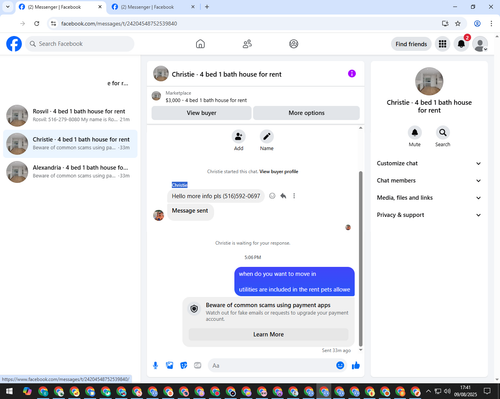
Task: Click Learn More on scam warning
Action: (x=268, y=334)
